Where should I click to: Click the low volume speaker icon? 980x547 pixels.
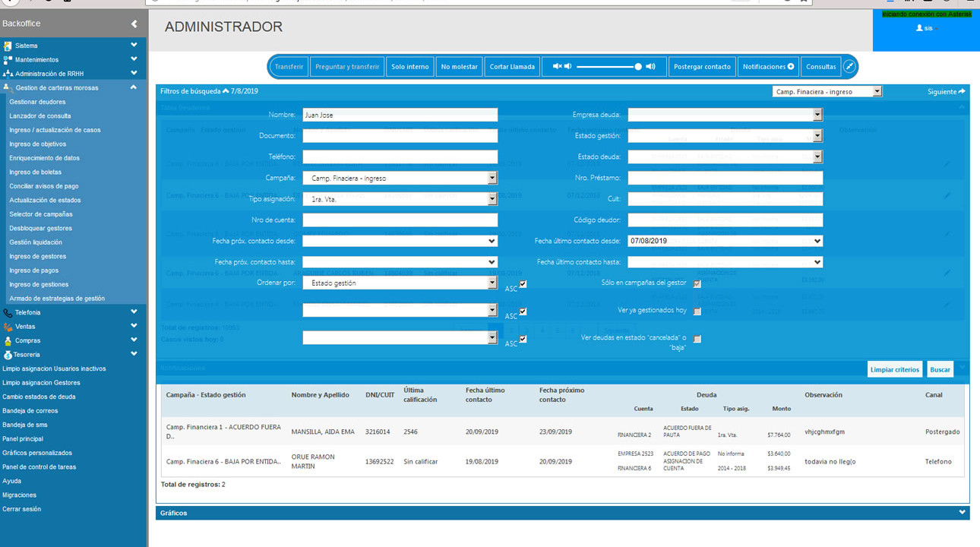[x=567, y=66]
